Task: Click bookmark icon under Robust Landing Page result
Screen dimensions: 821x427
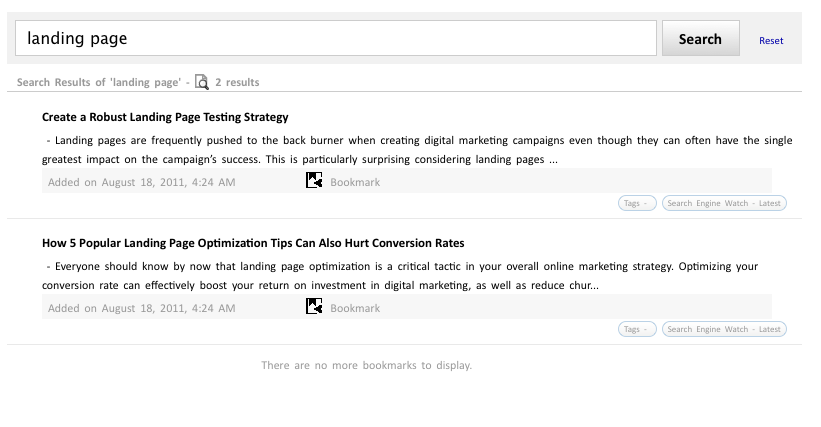Action: coord(314,180)
